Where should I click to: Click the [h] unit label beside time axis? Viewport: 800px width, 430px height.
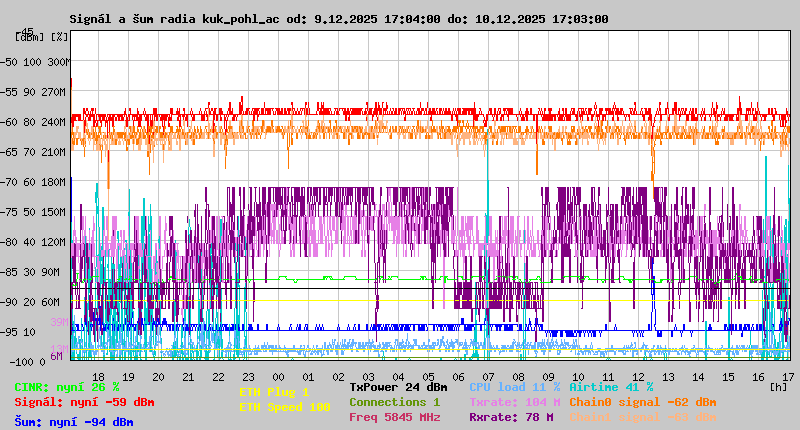(777, 386)
